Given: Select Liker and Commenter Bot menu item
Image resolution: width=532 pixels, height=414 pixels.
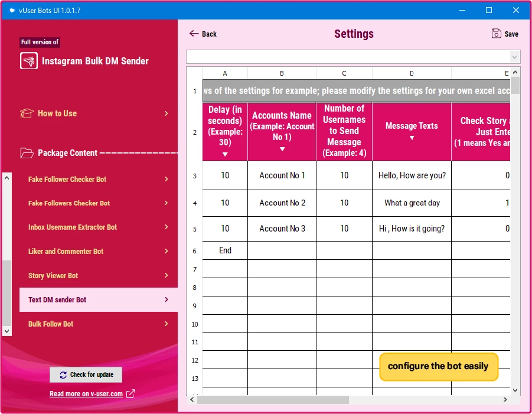Looking at the screenshot, I should pyautogui.click(x=99, y=251).
